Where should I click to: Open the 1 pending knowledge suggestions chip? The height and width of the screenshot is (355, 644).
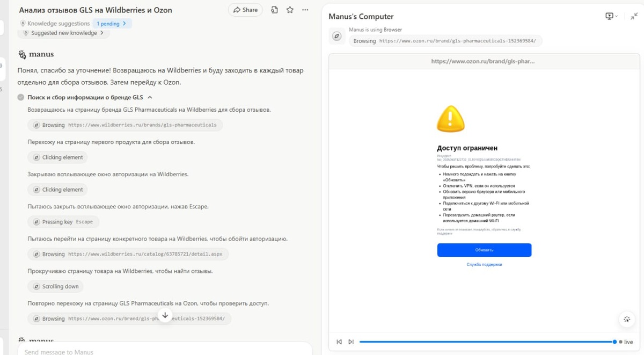112,24
